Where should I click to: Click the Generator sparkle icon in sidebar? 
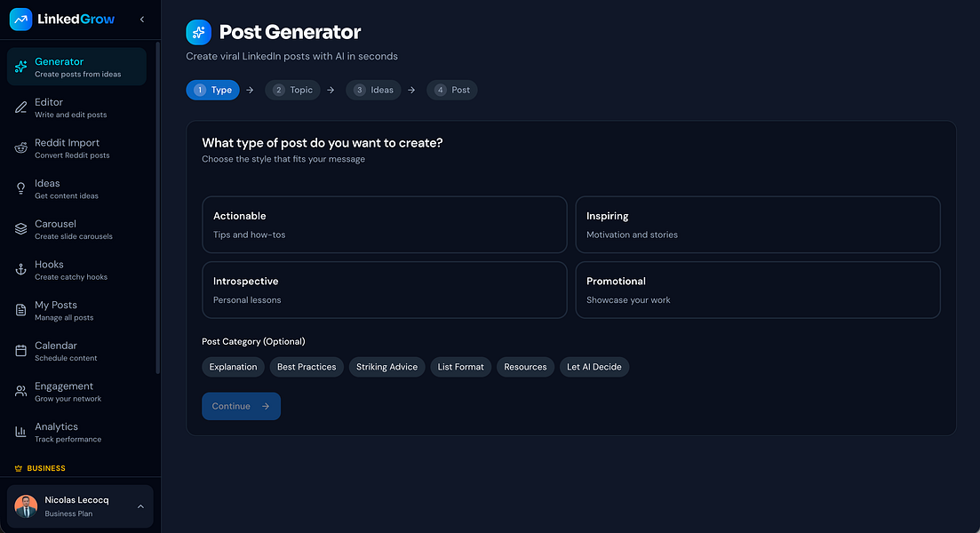click(21, 67)
